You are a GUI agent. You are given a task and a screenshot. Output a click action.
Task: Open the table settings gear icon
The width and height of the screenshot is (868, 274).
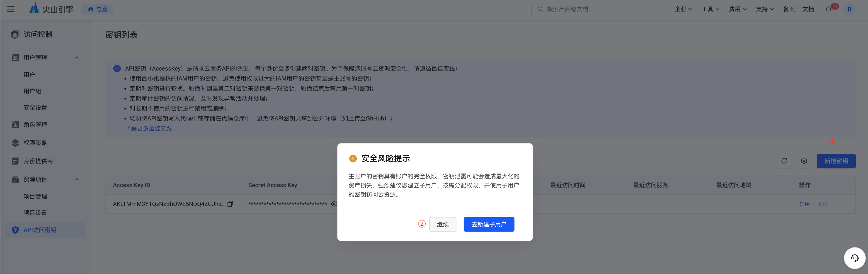click(804, 161)
